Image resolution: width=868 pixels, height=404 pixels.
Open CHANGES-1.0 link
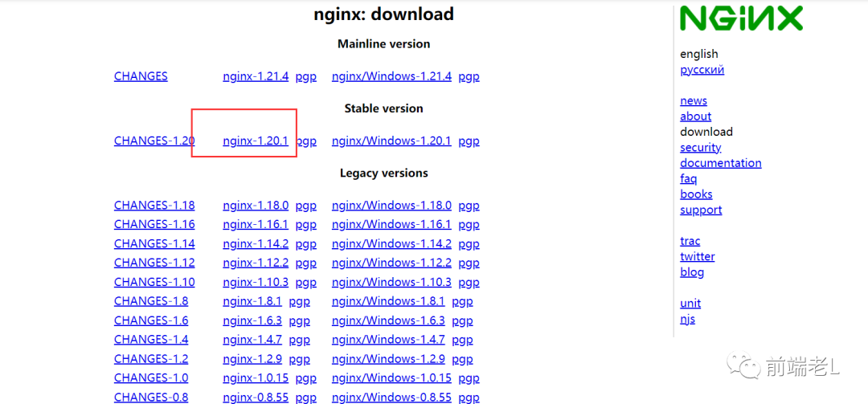click(x=151, y=378)
